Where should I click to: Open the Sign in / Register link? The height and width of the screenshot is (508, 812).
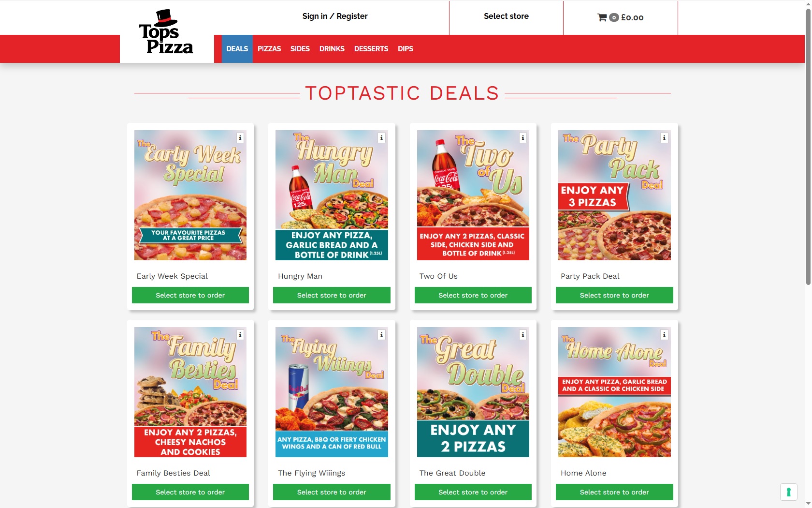[x=335, y=16]
